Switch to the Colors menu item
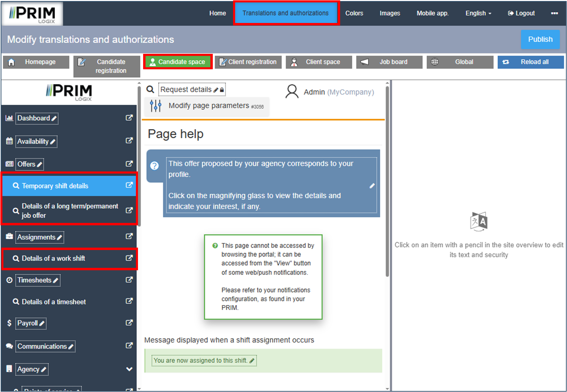This screenshot has height=392, width=567. pyautogui.click(x=354, y=13)
